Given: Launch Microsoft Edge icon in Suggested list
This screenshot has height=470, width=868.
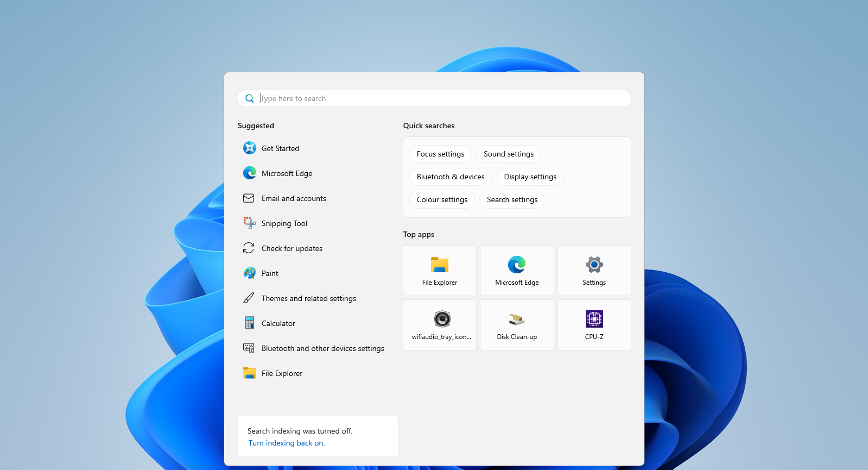Looking at the screenshot, I should click(x=249, y=173).
